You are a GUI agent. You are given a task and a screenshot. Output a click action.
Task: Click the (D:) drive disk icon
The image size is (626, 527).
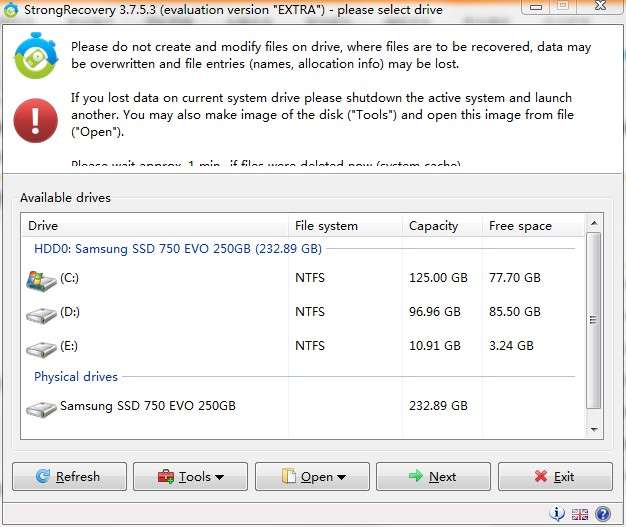tap(41, 314)
